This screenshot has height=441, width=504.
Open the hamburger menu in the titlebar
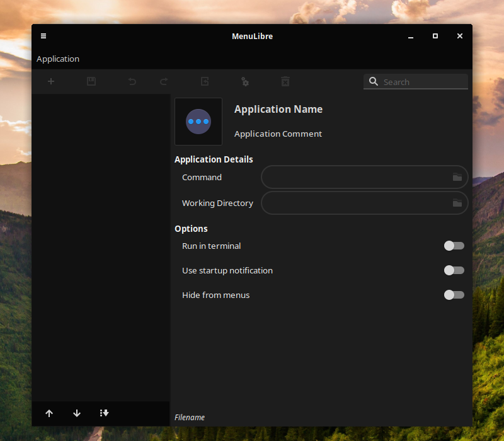coord(43,36)
